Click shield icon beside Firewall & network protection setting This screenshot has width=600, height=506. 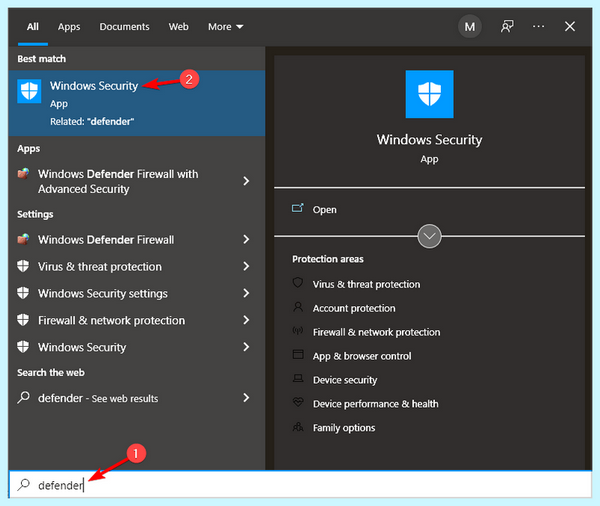pyautogui.click(x=23, y=320)
